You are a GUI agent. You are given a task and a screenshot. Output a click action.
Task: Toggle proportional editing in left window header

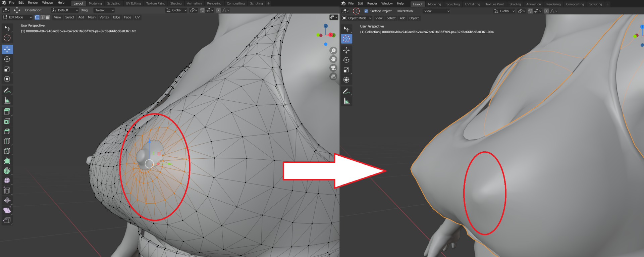pyautogui.click(x=218, y=10)
